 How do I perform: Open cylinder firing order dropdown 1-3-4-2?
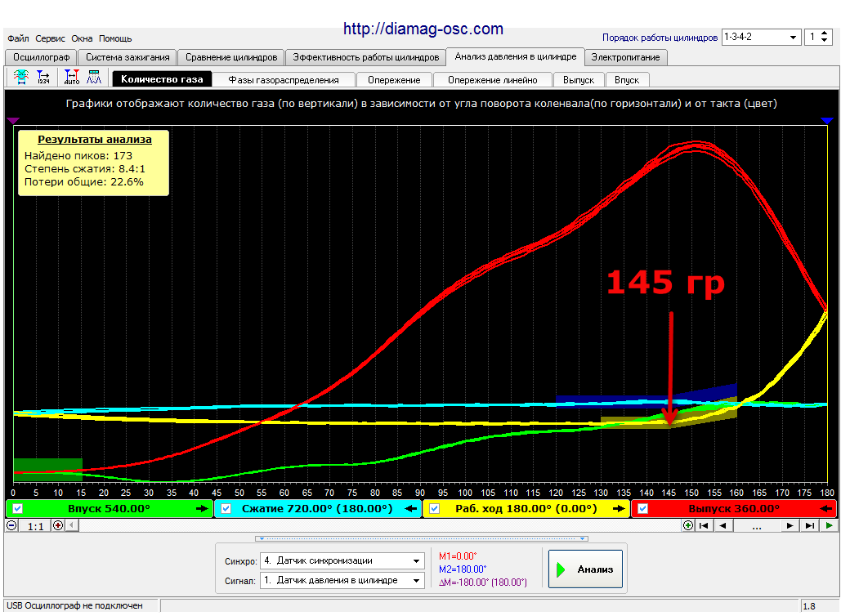point(762,38)
